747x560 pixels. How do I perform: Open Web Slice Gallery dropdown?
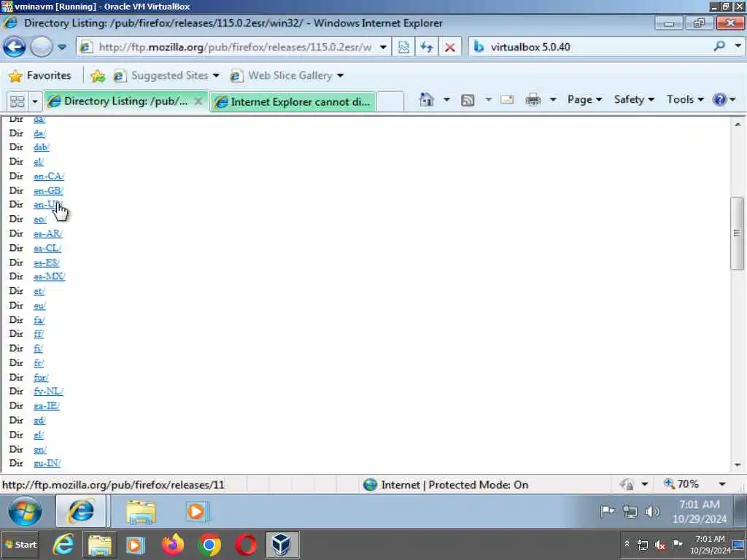coord(287,75)
